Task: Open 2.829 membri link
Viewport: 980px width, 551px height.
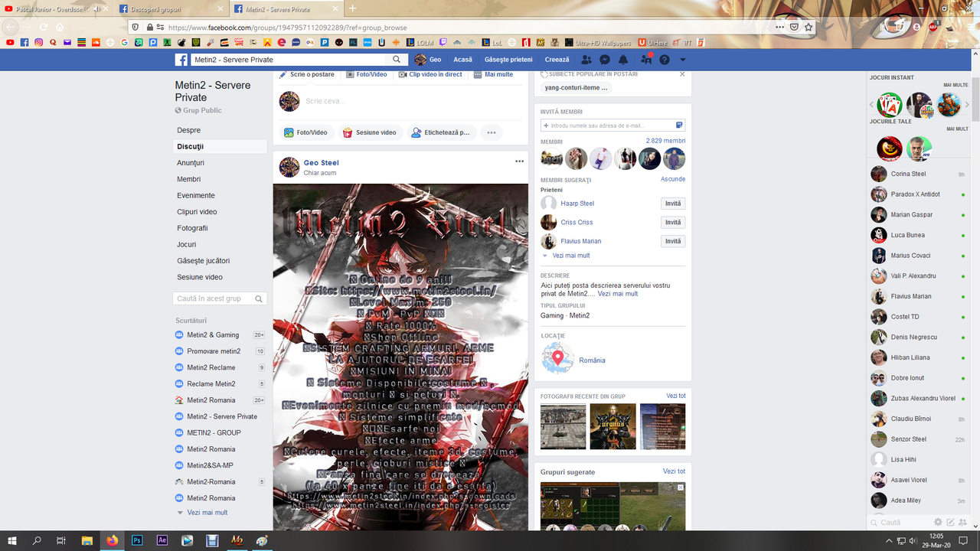Action: coord(665,141)
